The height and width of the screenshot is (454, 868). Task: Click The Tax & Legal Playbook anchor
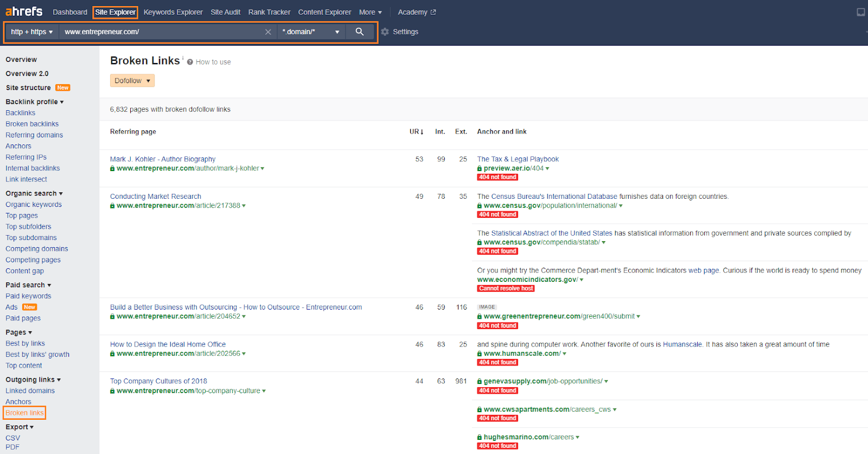coord(518,160)
